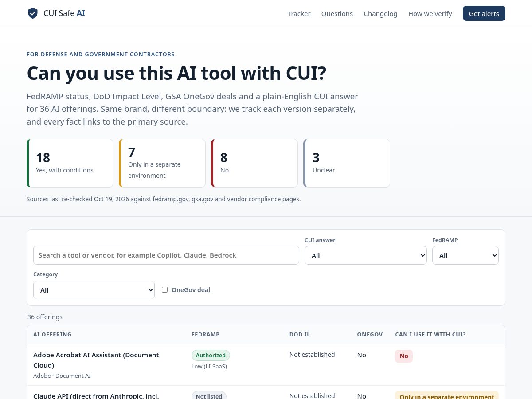532x399 pixels.
Task: Click the Authorized badge for Adobe Acrobat
Action: click(211, 355)
